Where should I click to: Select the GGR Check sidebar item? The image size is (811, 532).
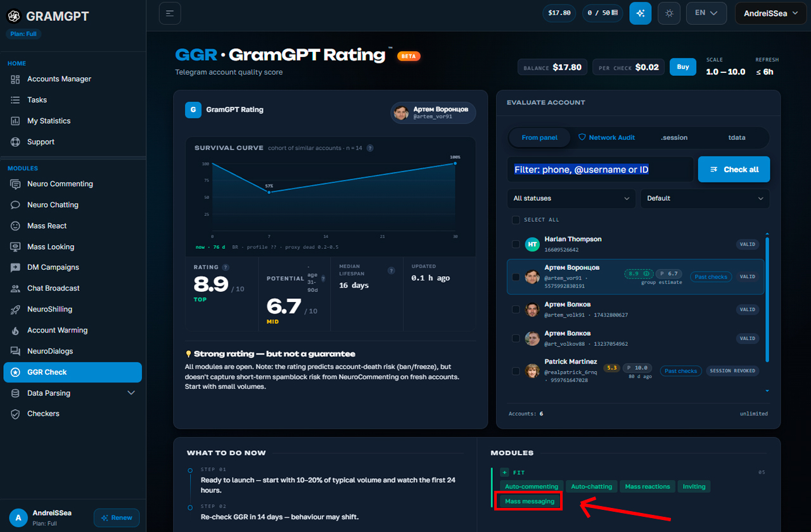coord(72,372)
